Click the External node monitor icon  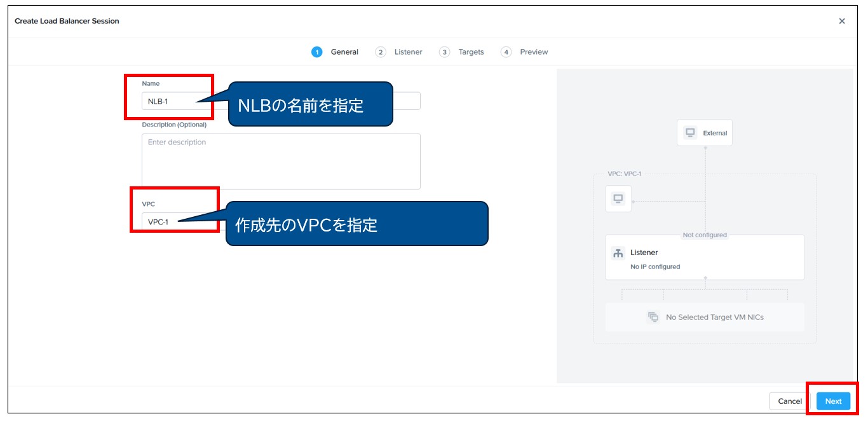click(689, 133)
